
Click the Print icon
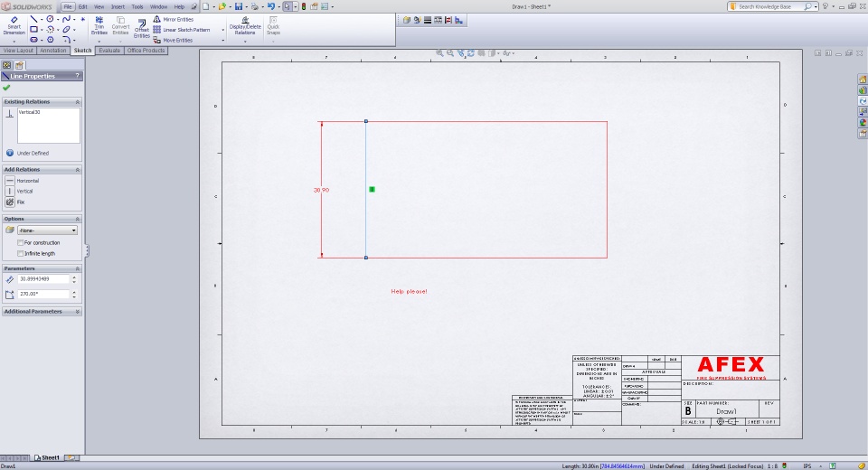pos(255,6)
